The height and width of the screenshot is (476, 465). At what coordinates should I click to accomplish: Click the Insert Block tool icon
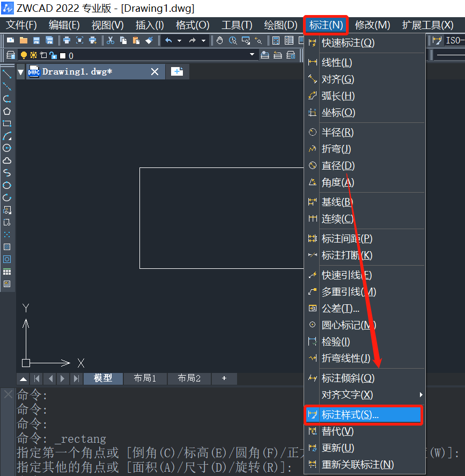click(x=7, y=210)
